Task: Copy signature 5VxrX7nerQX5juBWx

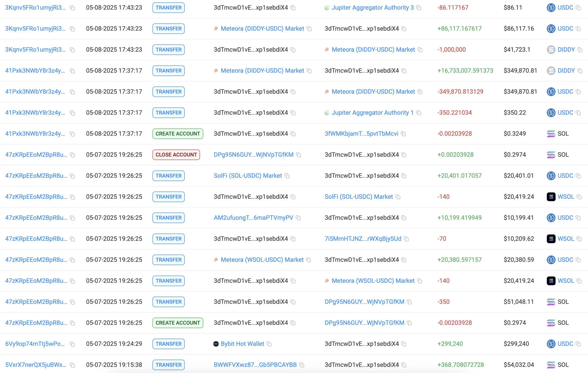Action: [72, 365]
